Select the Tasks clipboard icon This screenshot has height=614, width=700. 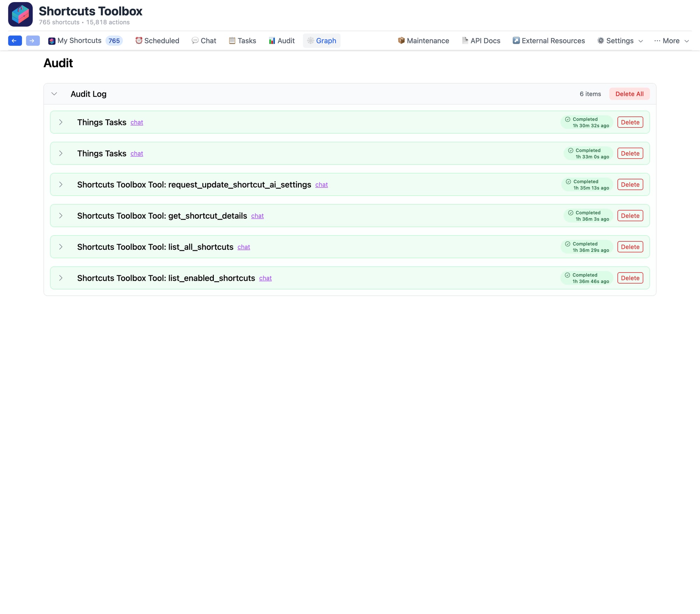click(x=232, y=41)
